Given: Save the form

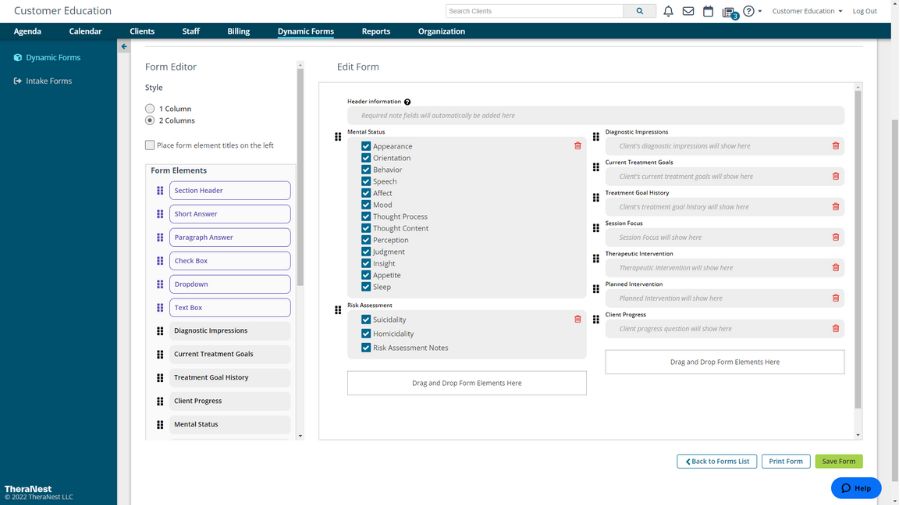Looking at the screenshot, I should [839, 461].
